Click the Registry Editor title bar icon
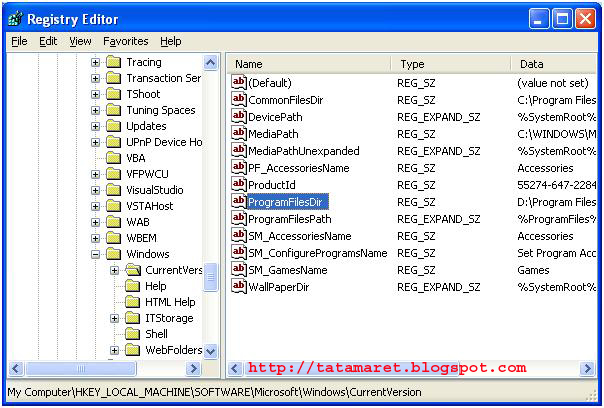The height and width of the screenshot is (408, 604). click(15, 19)
